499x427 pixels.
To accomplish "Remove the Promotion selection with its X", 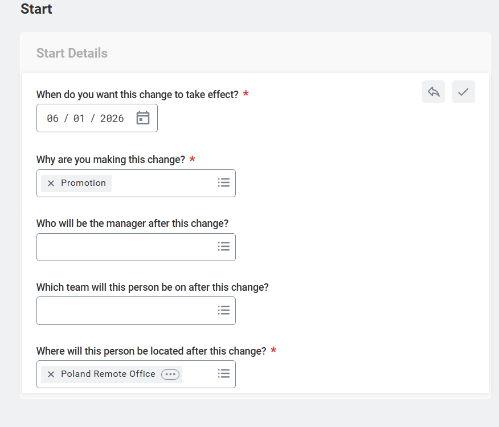I will click(51, 183).
